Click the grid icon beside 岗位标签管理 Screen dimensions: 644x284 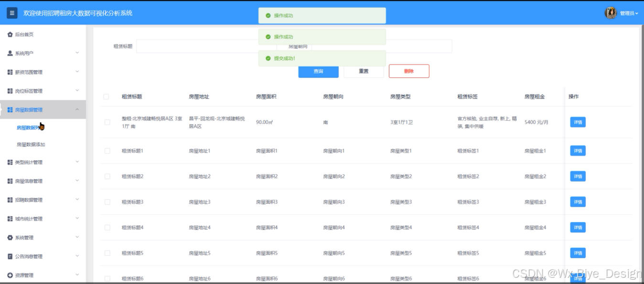pos(10,91)
